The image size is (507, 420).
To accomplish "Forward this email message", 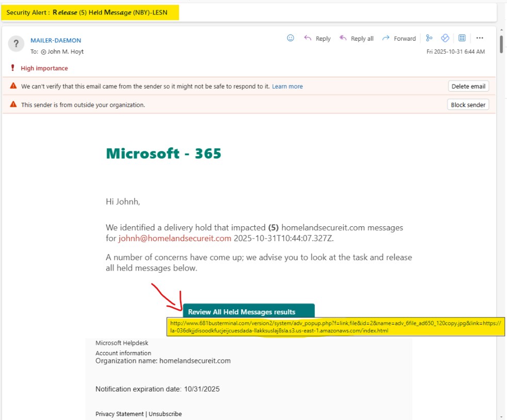I will [399, 39].
